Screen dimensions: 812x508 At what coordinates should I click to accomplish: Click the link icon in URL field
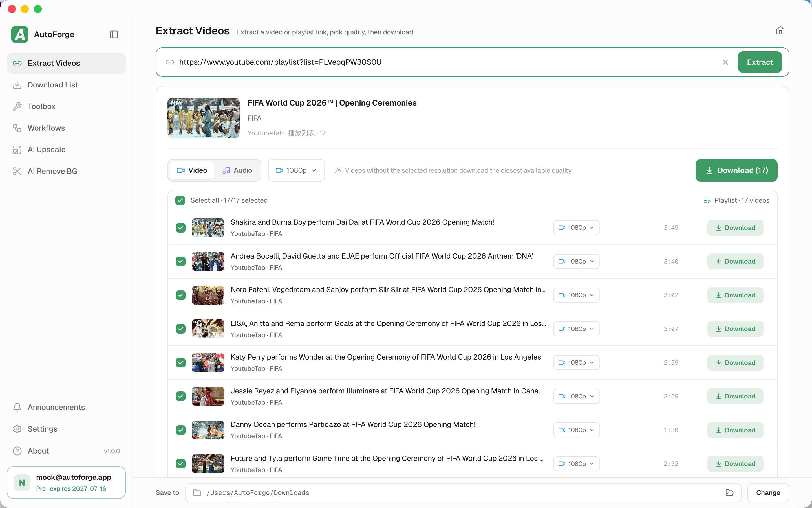170,62
